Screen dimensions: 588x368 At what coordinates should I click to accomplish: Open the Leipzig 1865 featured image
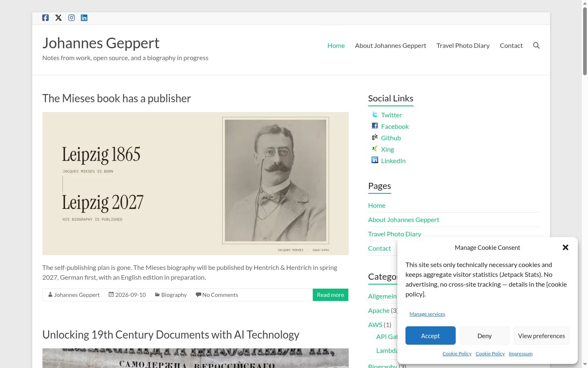click(x=196, y=184)
